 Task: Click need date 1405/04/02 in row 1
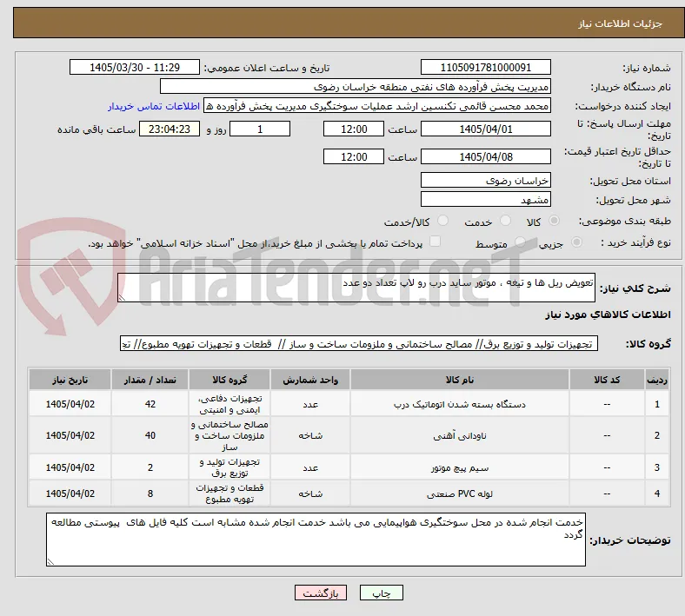[70, 404]
